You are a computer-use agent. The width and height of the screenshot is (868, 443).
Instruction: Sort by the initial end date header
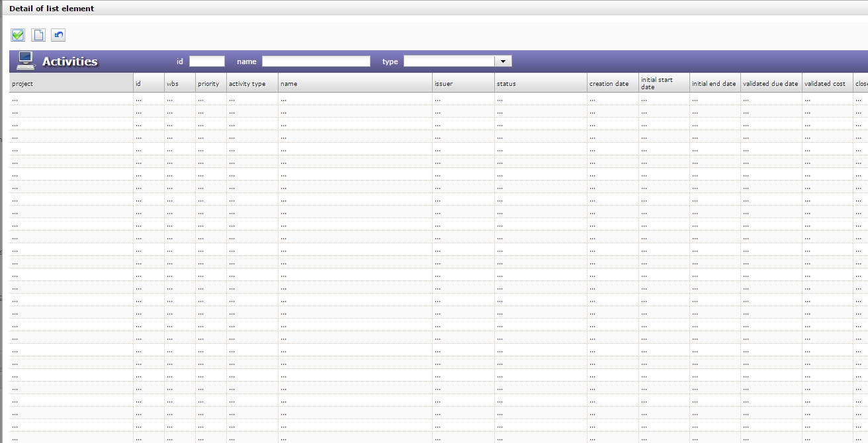pyautogui.click(x=714, y=83)
